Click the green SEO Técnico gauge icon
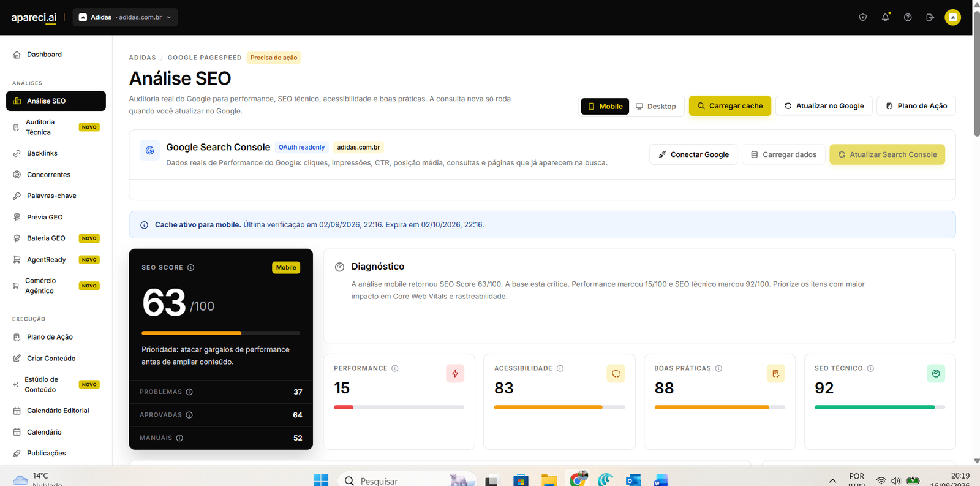The height and width of the screenshot is (486, 980). click(936, 373)
